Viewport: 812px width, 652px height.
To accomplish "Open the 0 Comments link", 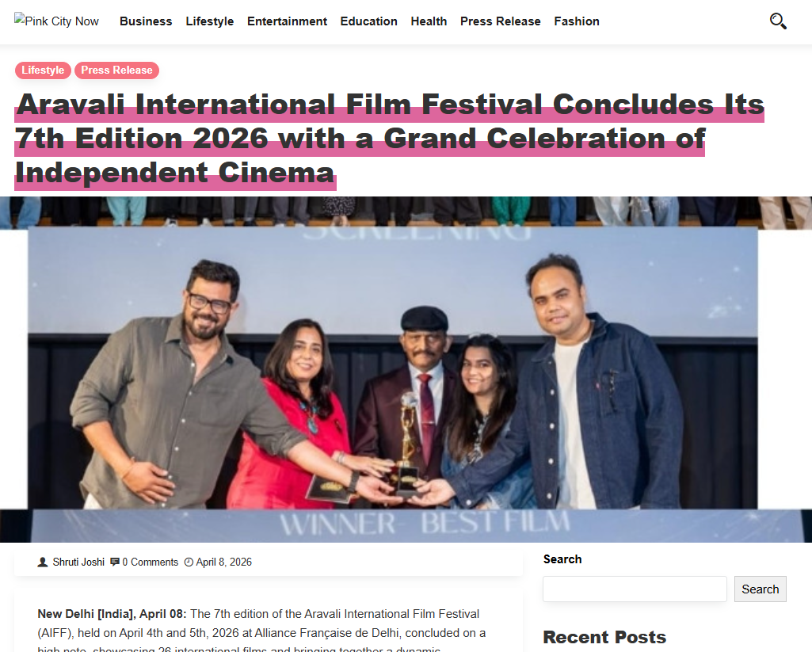I will click(x=151, y=562).
